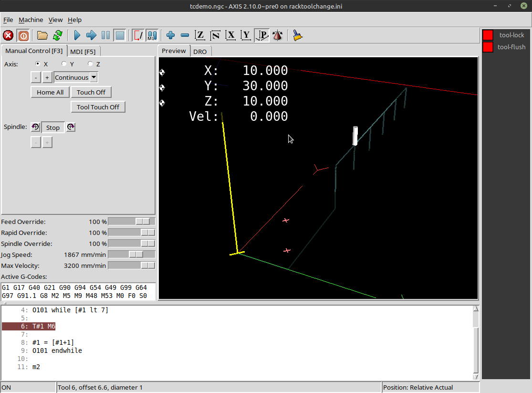Image resolution: width=532 pixels, height=393 pixels.
Task: Click the red Emergency Stop toolbar icon
Action: tap(8, 35)
